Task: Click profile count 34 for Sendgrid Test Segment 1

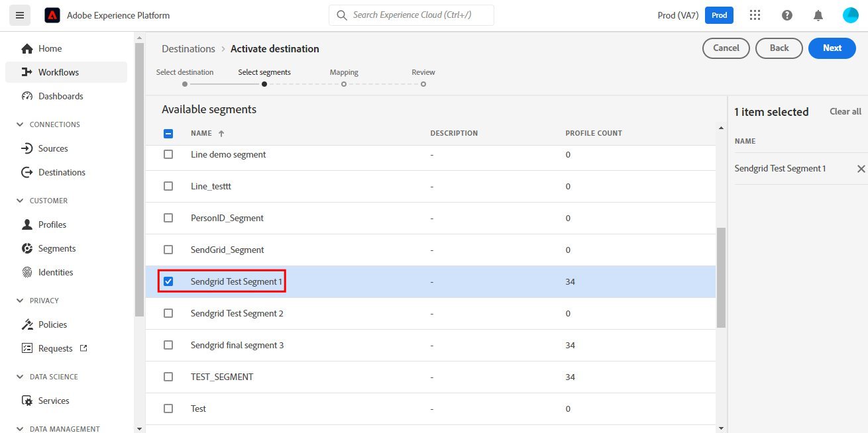Action: tap(570, 281)
